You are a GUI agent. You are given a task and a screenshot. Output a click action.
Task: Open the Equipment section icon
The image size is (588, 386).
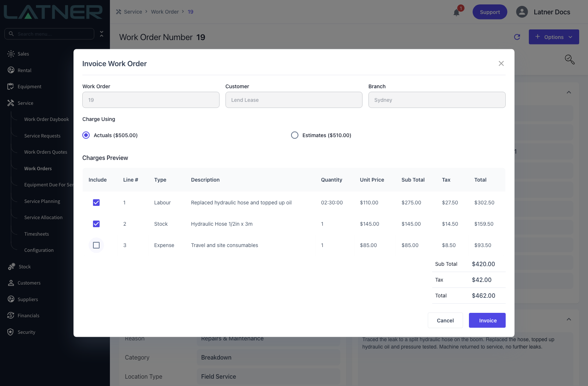(x=11, y=86)
